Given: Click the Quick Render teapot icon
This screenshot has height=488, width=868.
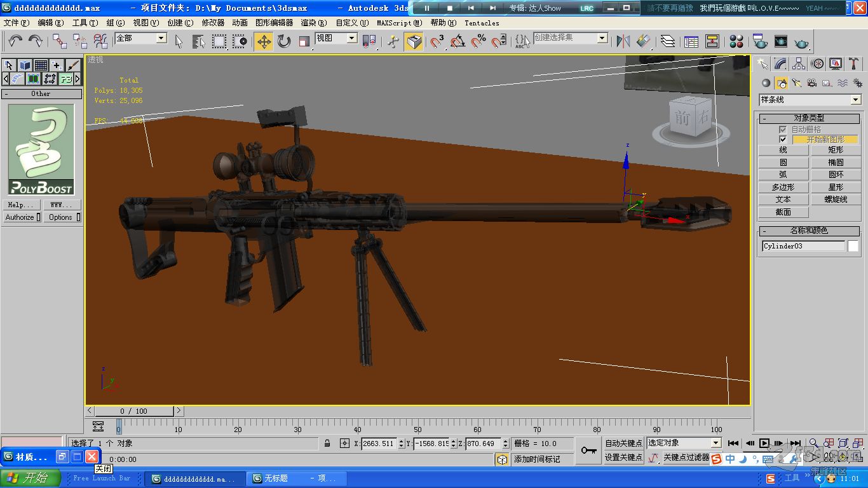Looking at the screenshot, I should coord(802,41).
